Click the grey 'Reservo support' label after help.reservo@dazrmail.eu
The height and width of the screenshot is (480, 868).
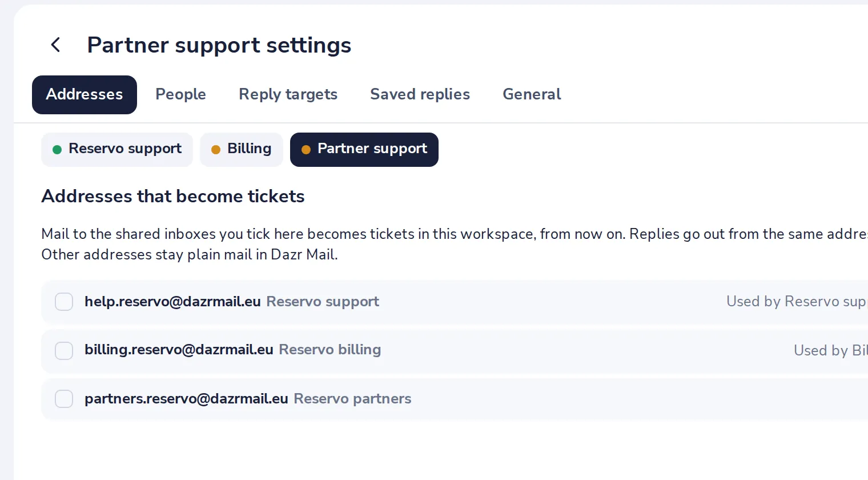(323, 302)
